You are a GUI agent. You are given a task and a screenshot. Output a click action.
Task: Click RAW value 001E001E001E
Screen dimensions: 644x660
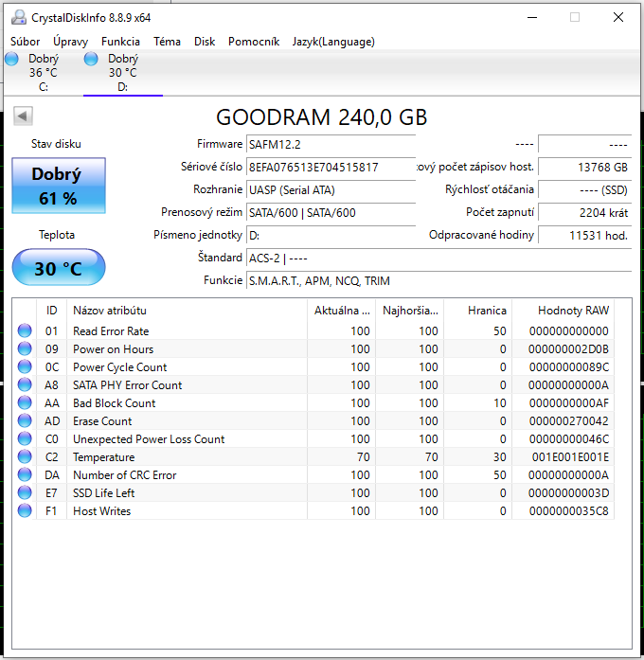coord(570,457)
